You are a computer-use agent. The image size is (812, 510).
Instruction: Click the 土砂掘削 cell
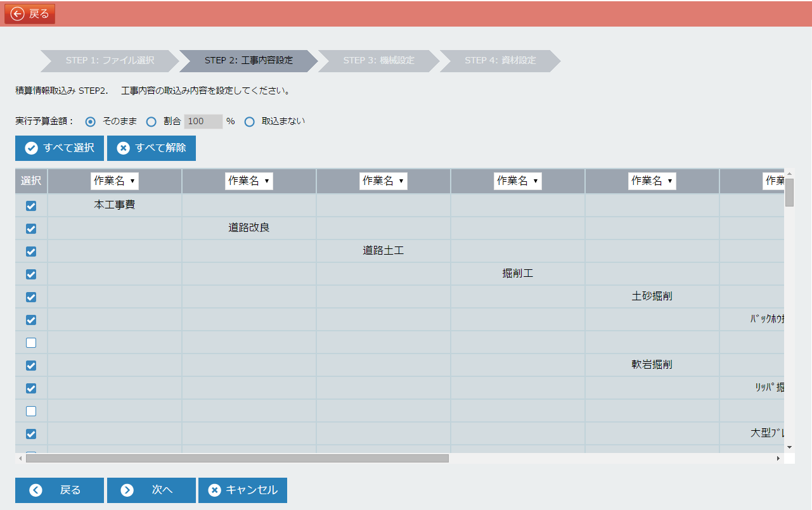(x=652, y=296)
